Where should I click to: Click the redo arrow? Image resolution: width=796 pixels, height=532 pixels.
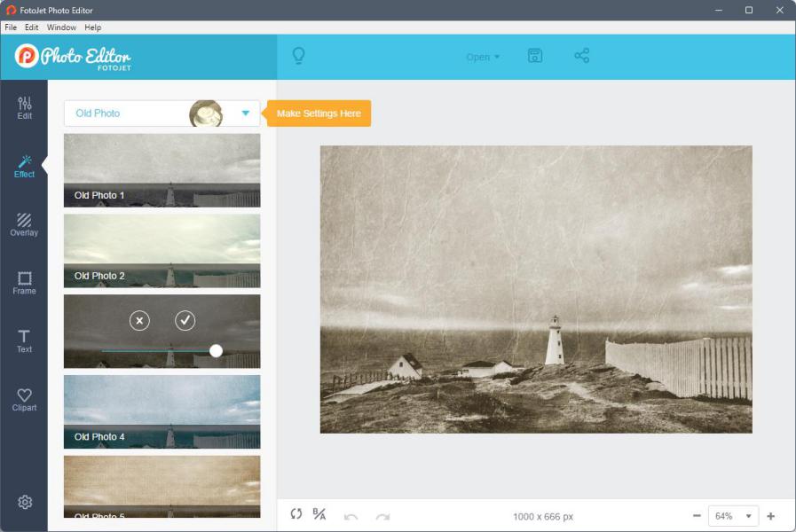pos(382,517)
